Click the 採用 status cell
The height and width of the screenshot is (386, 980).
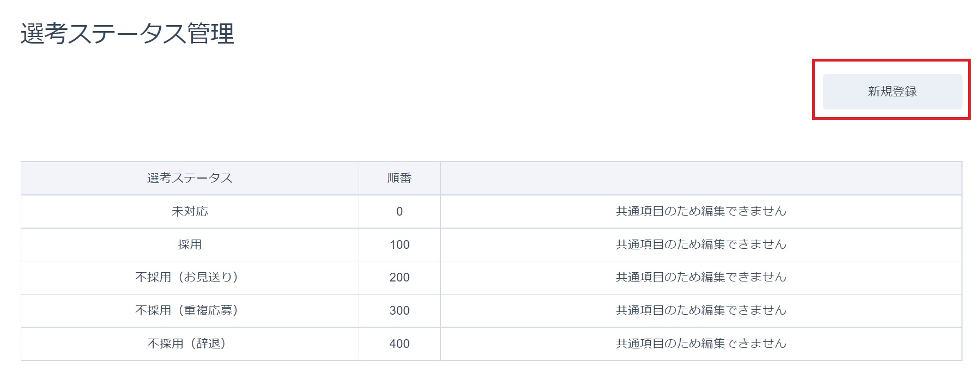(190, 244)
